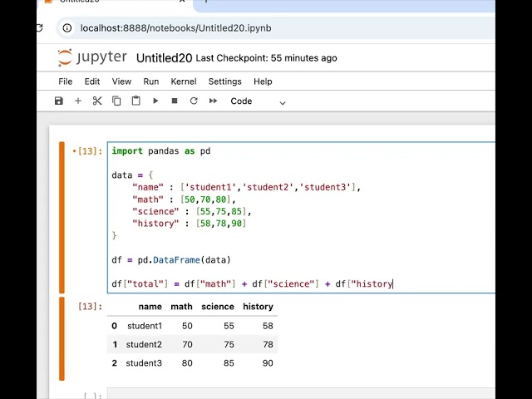Image resolution: width=532 pixels, height=399 pixels.
Task: Open the File menu
Action: (x=65, y=81)
